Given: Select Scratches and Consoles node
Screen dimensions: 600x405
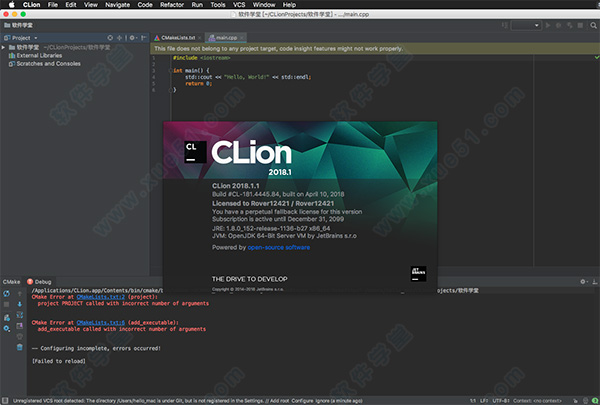Looking at the screenshot, I should click(44, 64).
